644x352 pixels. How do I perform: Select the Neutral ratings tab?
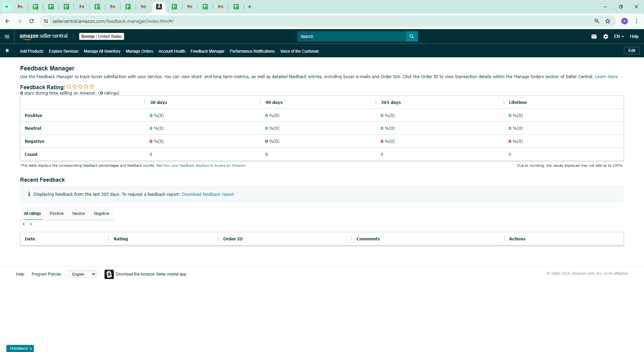(x=78, y=214)
